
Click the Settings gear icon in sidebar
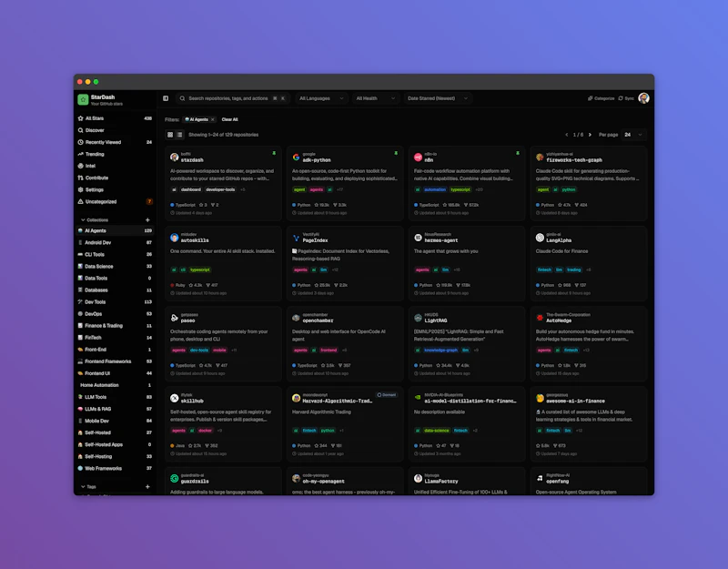[x=81, y=189]
